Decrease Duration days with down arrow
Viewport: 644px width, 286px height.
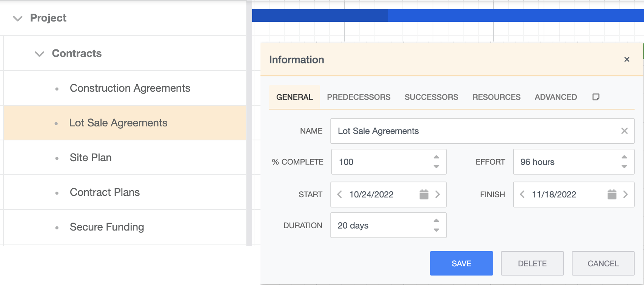point(436,230)
